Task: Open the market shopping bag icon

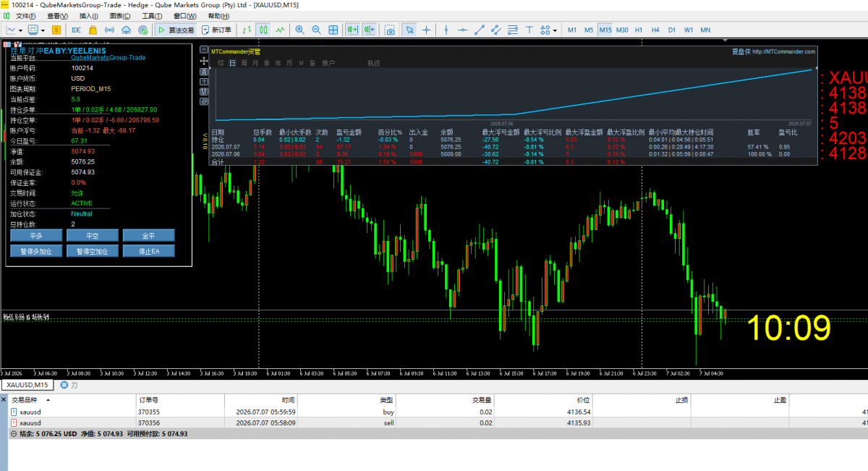Action: 93,30
